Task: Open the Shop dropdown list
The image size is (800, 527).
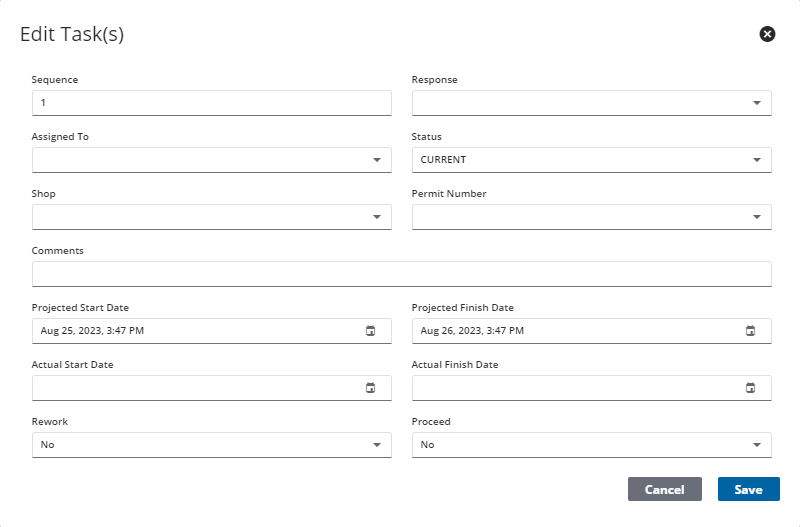Action: tap(376, 217)
